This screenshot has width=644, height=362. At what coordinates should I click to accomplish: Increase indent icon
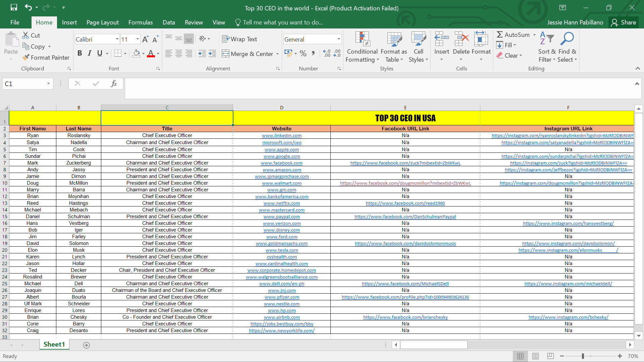tap(212, 54)
